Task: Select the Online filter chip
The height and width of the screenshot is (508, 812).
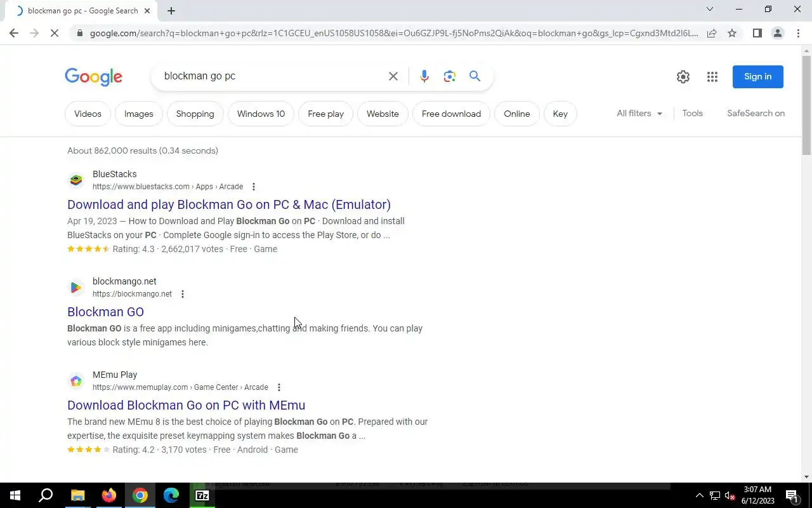Action: [517, 114]
